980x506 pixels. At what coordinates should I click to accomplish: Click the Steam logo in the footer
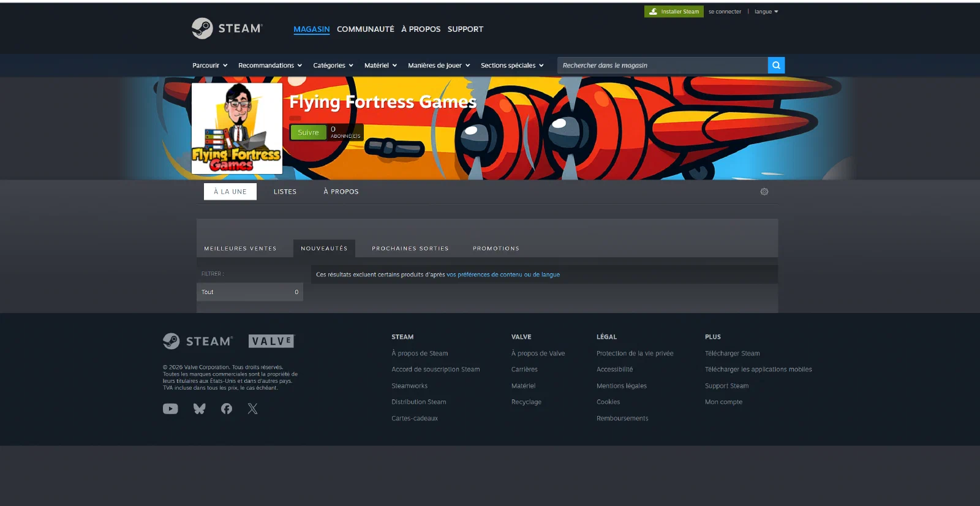(x=198, y=341)
